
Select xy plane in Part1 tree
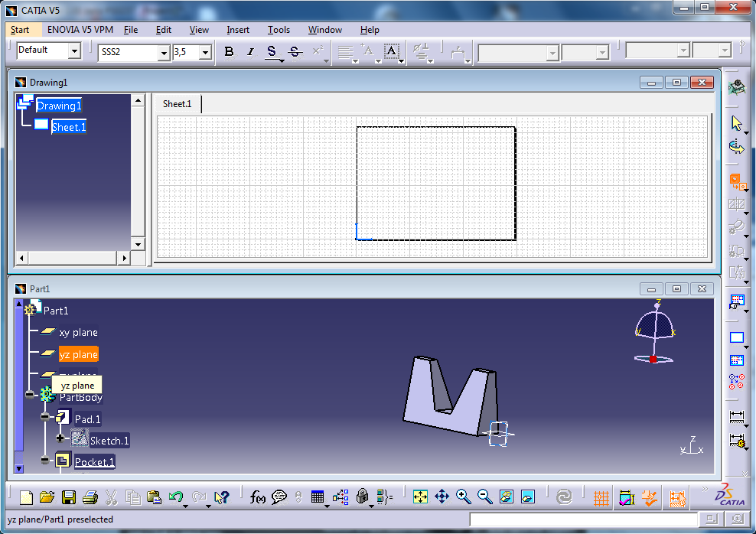pyautogui.click(x=78, y=333)
